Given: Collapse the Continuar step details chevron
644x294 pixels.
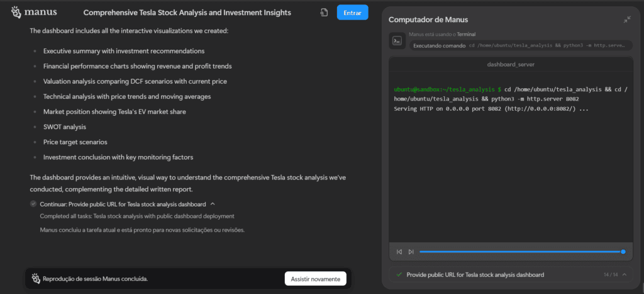Looking at the screenshot, I should [x=213, y=204].
